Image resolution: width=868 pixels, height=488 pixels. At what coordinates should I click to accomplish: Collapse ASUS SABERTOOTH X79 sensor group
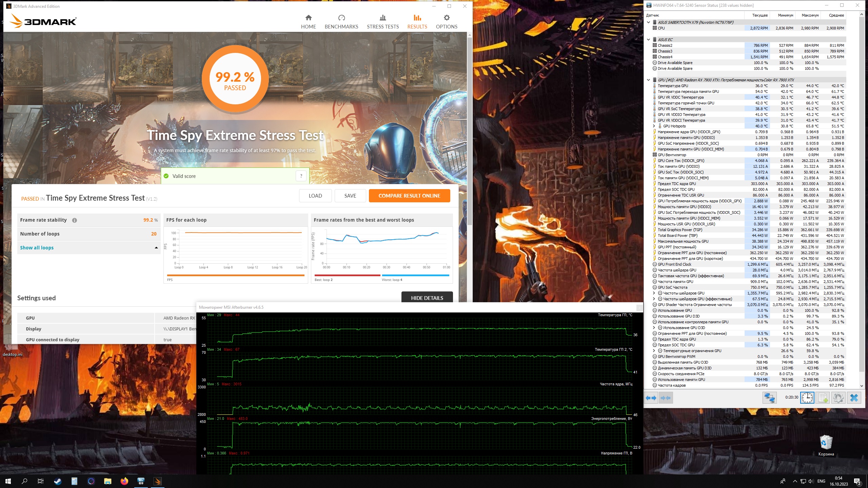click(x=649, y=22)
